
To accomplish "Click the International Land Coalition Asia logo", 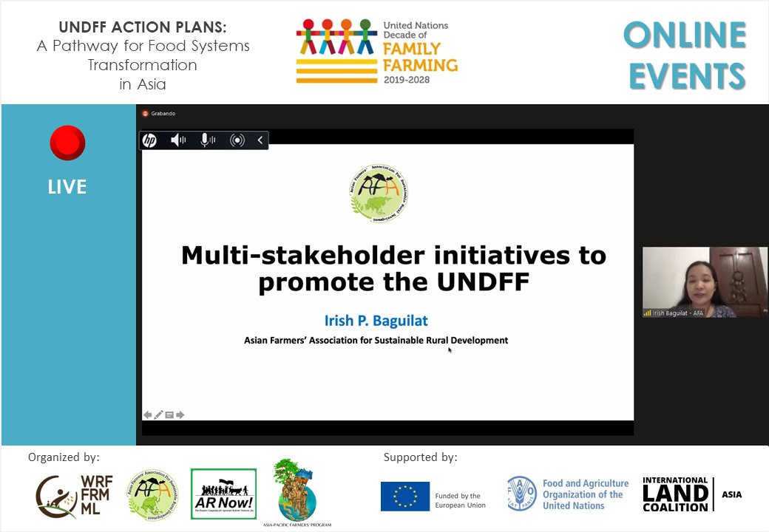I will 692,494.
